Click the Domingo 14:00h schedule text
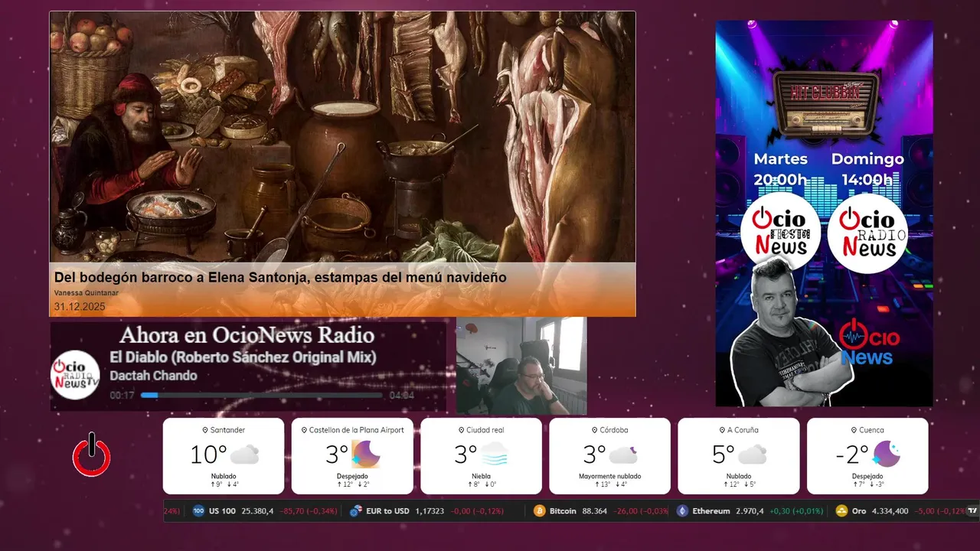Image resolution: width=980 pixels, height=551 pixels. (x=867, y=169)
